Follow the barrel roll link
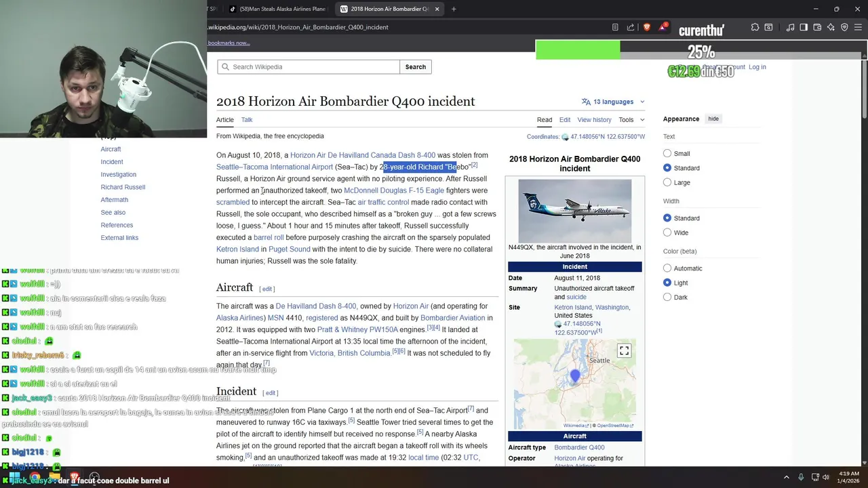Screen dimensions: 868x488 [269, 237]
